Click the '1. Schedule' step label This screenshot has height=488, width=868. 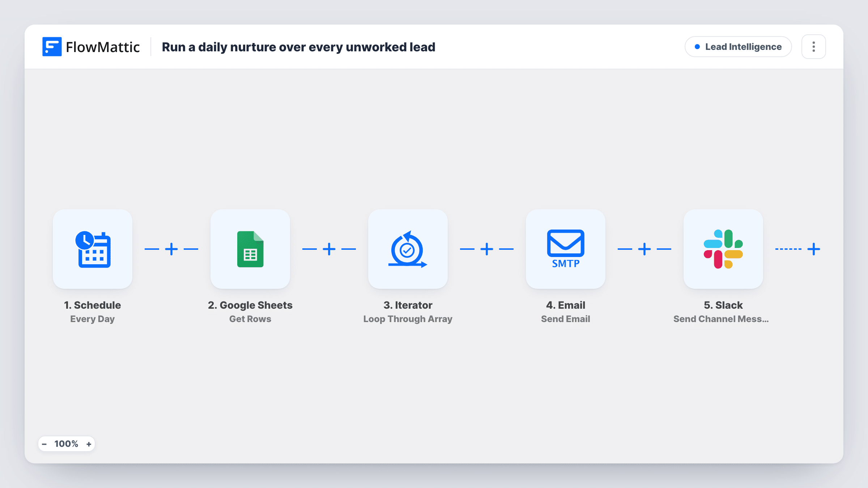tap(93, 305)
